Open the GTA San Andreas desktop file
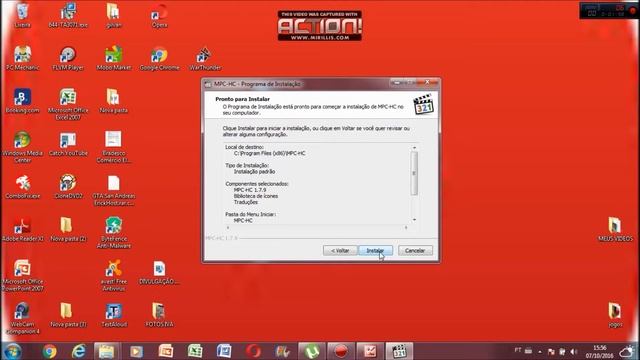Viewport: 640px width, 360px height. tap(114, 189)
